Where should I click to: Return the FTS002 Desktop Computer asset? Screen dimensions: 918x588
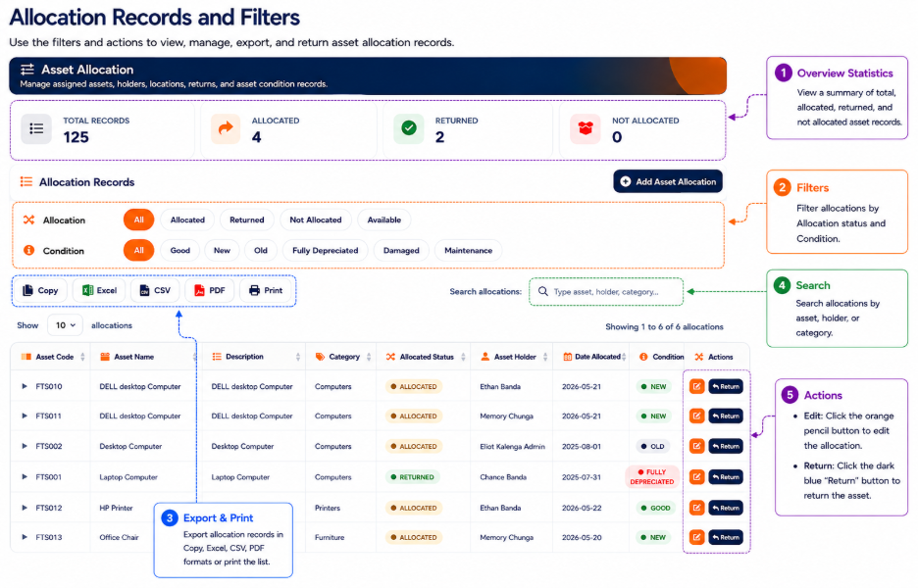[x=726, y=447]
